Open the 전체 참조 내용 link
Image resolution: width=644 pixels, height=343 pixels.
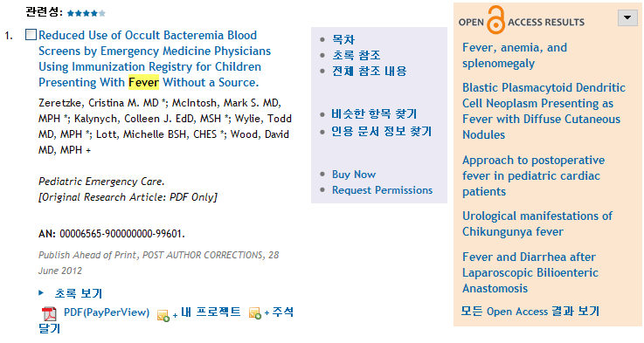(x=370, y=71)
